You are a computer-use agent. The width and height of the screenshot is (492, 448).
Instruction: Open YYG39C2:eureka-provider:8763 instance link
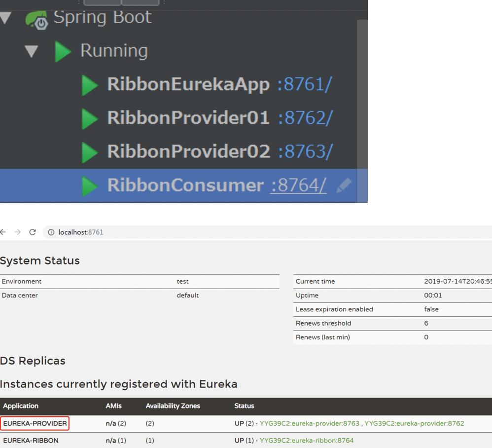310,423
